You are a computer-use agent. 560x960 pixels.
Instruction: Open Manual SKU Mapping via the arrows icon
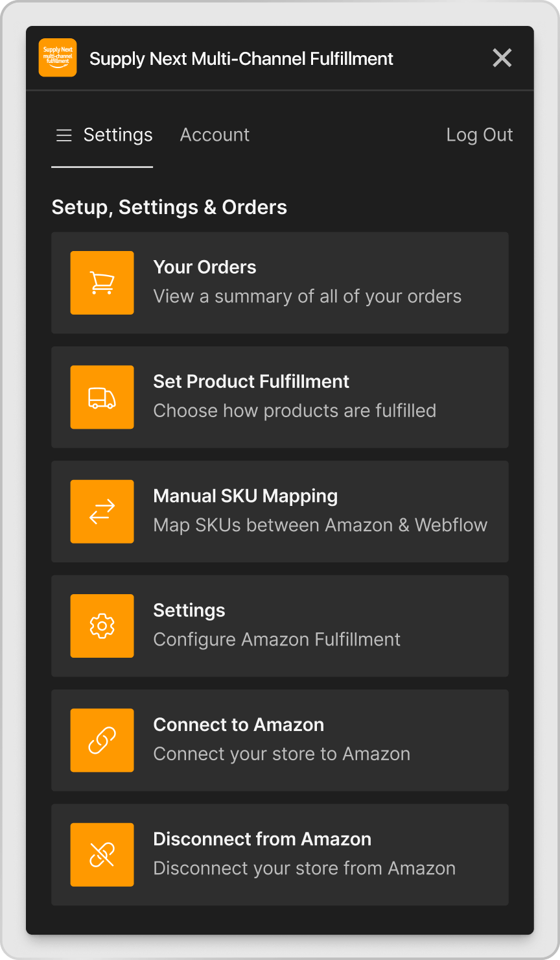click(x=102, y=512)
